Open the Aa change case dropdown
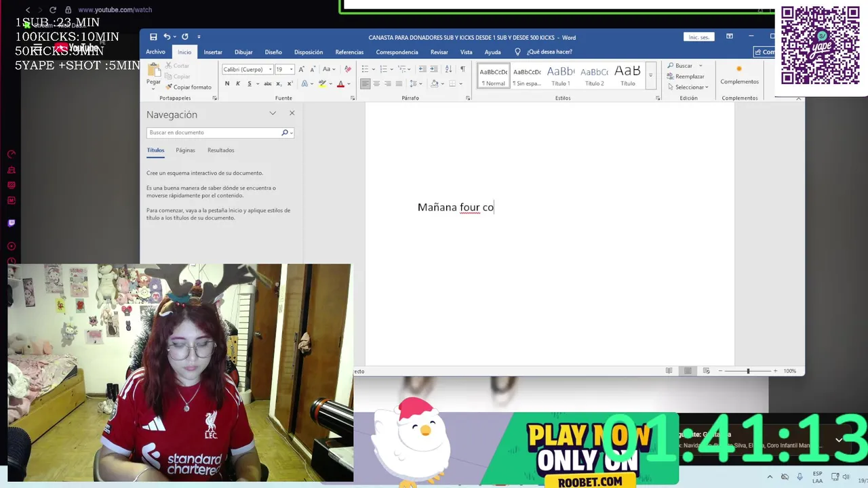Viewport: 868px width, 488px height. [328, 69]
